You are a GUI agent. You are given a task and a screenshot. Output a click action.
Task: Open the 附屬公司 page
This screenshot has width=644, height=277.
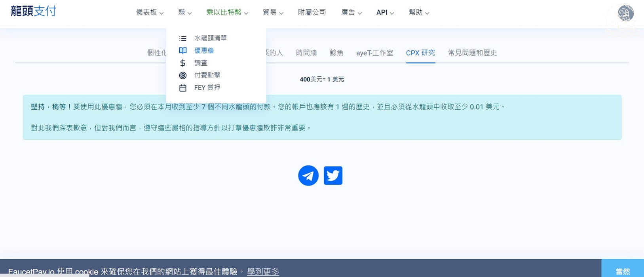click(312, 13)
